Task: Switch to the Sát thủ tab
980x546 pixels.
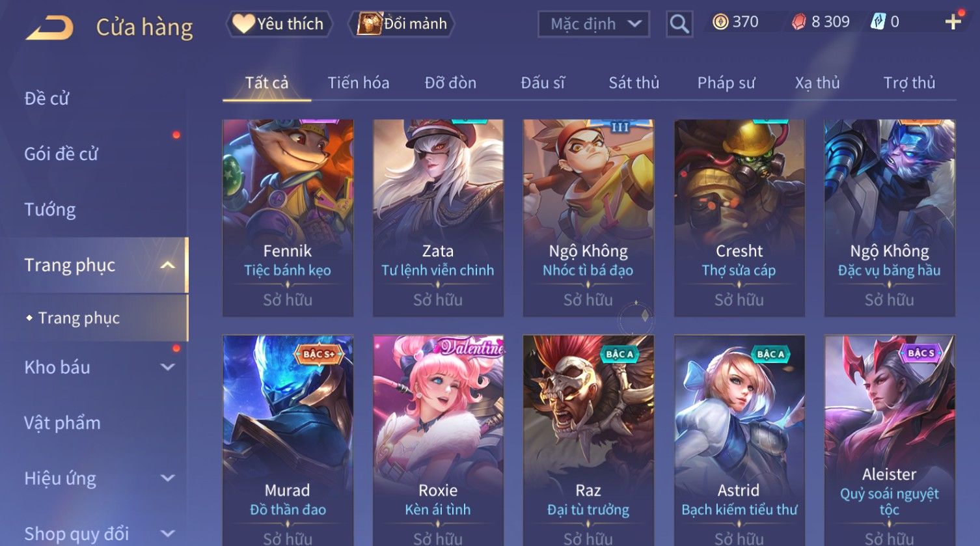Action: [x=634, y=83]
